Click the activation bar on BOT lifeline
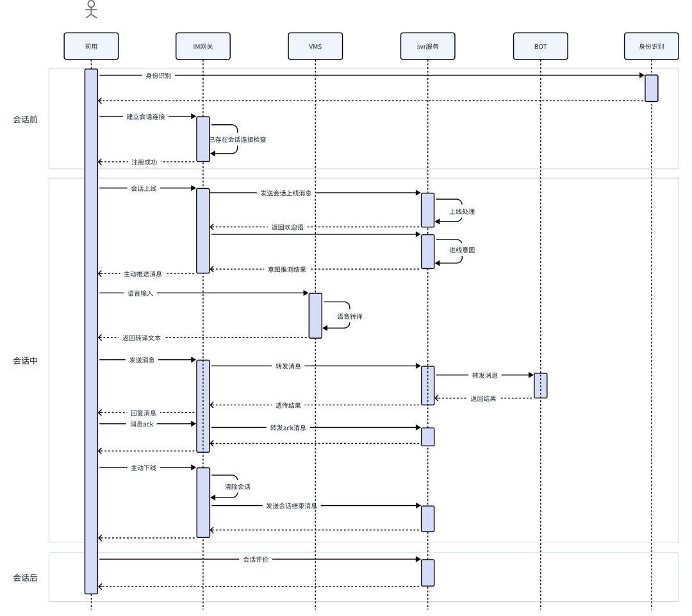The image size is (692, 616). tap(540, 385)
